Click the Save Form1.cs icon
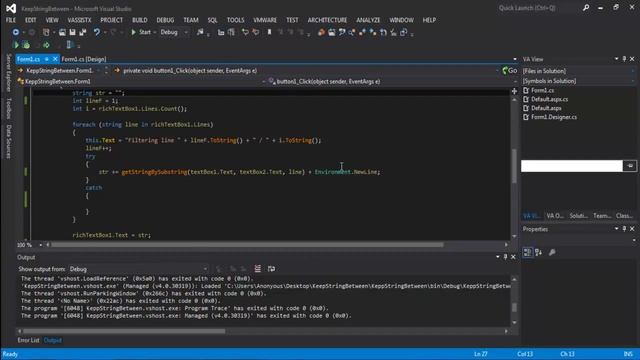 click(x=72, y=32)
